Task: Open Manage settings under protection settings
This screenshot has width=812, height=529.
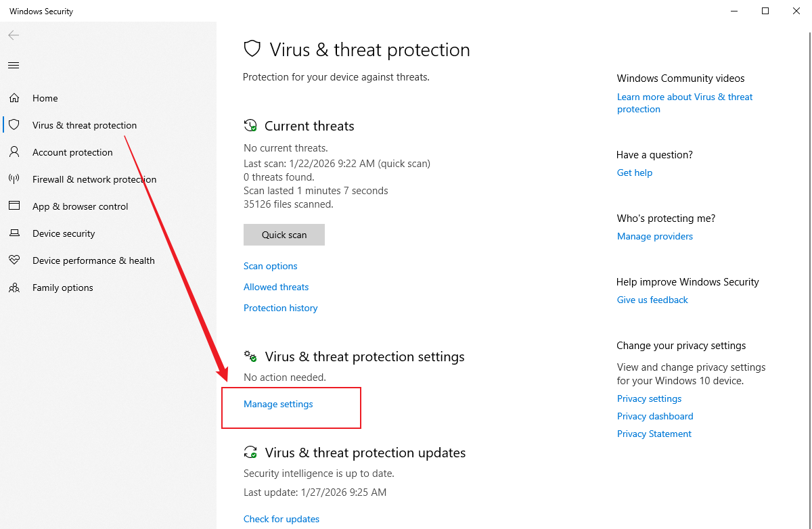Action: click(x=277, y=404)
